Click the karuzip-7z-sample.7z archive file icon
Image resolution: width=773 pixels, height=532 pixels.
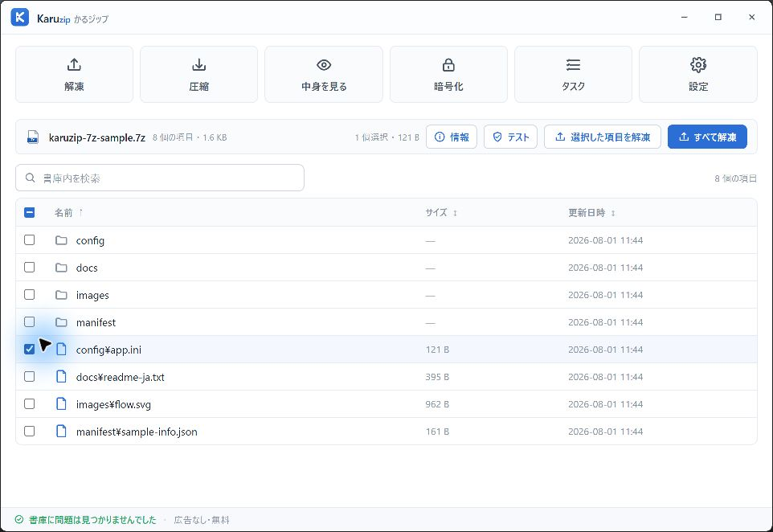pos(32,137)
